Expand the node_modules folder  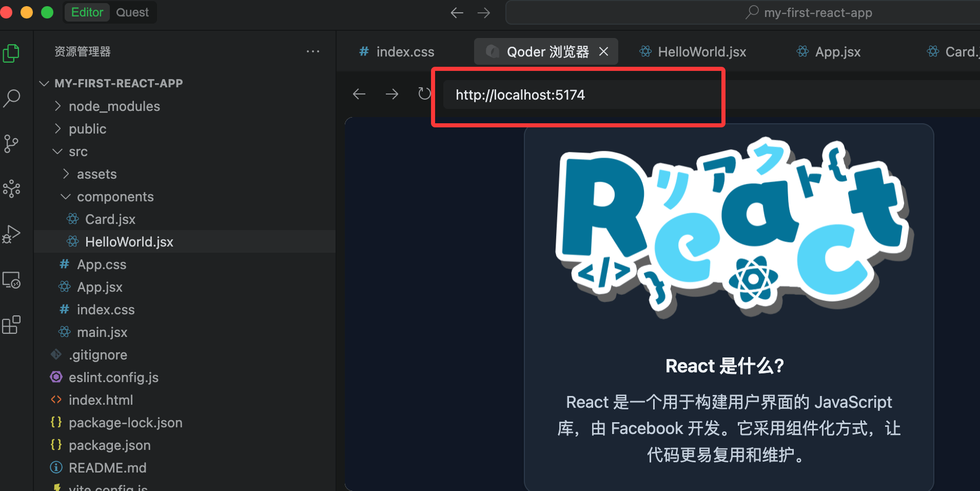point(114,106)
